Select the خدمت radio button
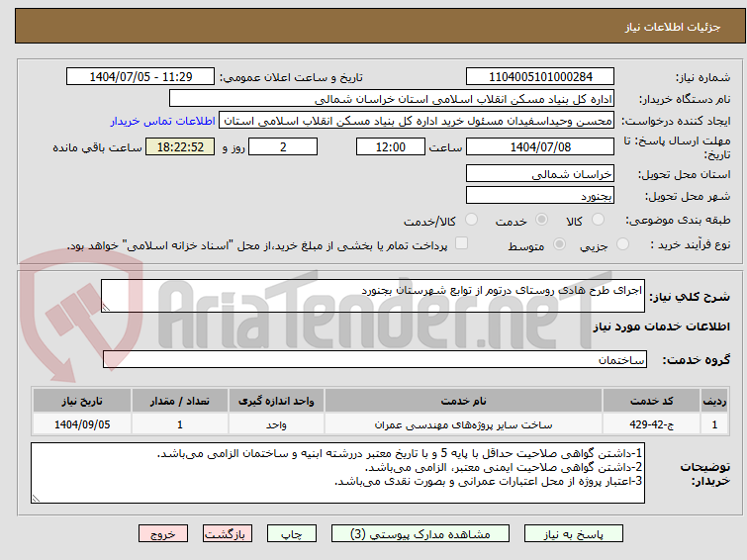The height and width of the screenshot is (560, 747). point(541,220)
